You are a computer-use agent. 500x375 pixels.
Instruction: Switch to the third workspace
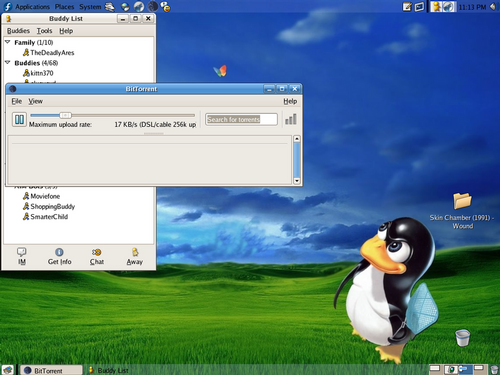(x=465, y=369)
